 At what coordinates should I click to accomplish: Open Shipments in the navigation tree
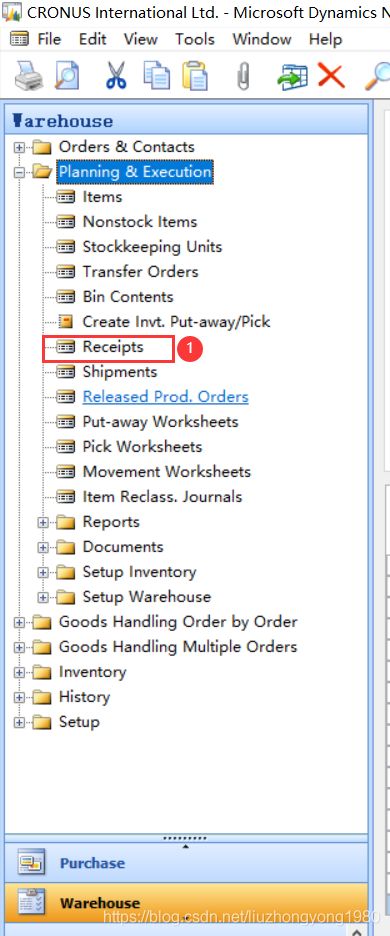119,372
